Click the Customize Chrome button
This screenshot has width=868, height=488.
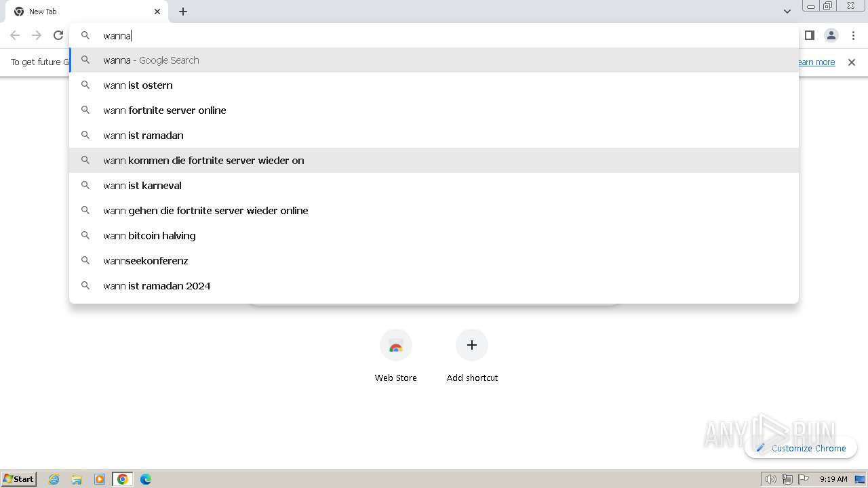click(x=801, y=448)
